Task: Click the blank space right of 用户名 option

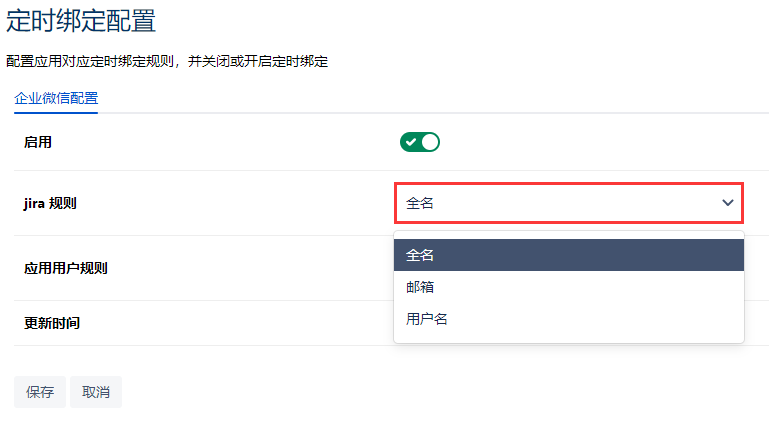Action: click(600, 319)
